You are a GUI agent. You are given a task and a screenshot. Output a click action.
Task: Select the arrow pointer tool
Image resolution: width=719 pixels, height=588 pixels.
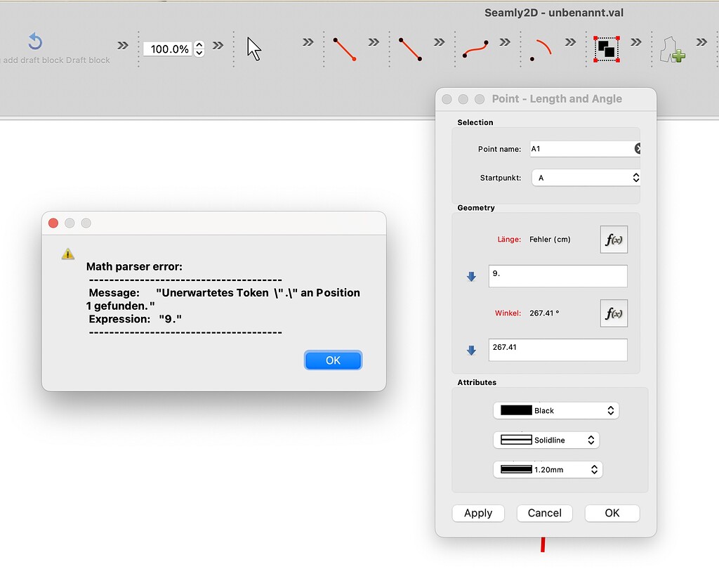pos(253,49)
